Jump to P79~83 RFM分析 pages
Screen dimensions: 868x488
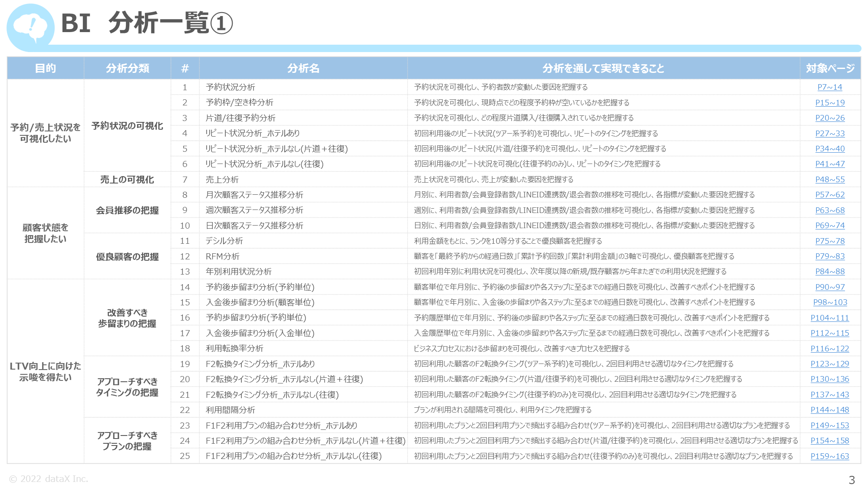tap(830, 256)
